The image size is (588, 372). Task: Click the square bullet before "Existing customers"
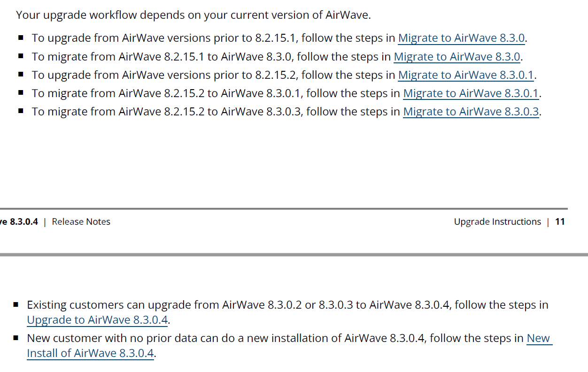click(16, 304)
